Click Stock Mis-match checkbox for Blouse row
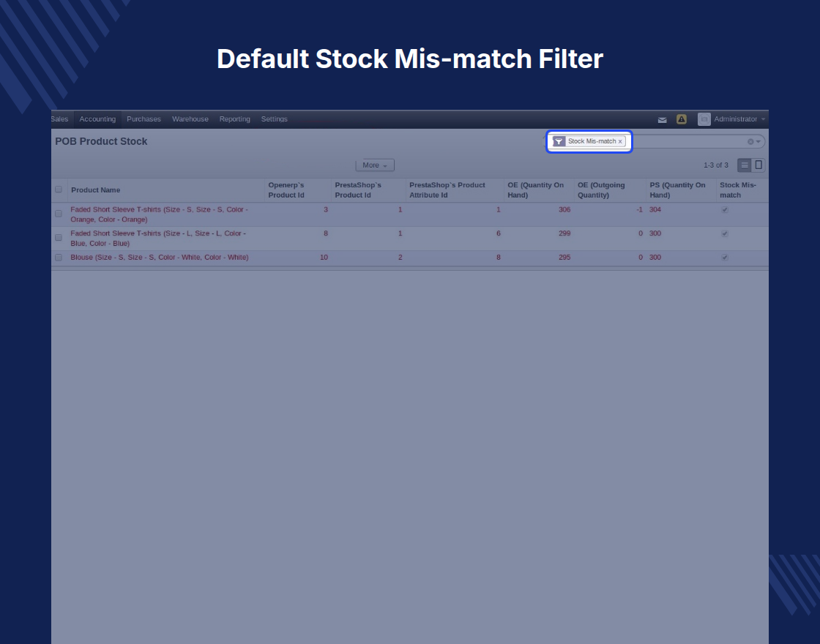820x644 pixels. point(724,257)
